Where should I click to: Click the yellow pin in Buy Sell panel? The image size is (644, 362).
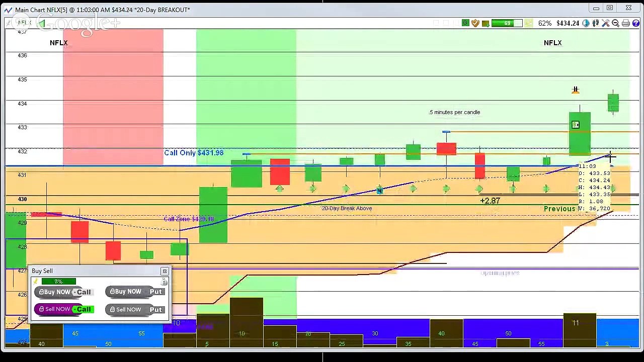36,282
